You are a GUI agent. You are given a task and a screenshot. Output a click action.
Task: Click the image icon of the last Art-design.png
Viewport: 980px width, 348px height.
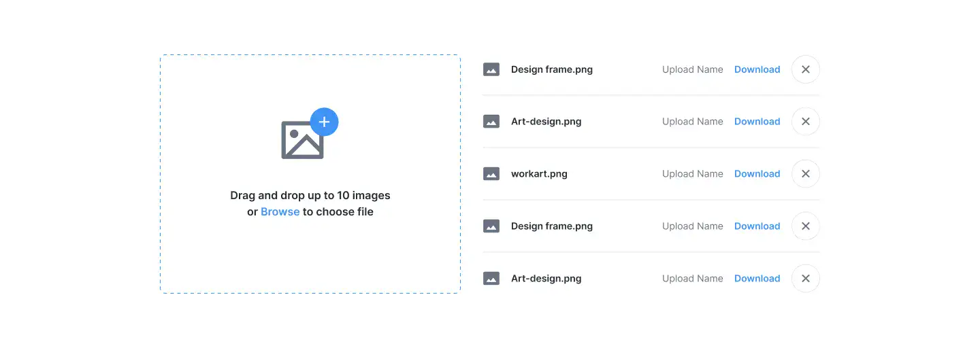491,279
